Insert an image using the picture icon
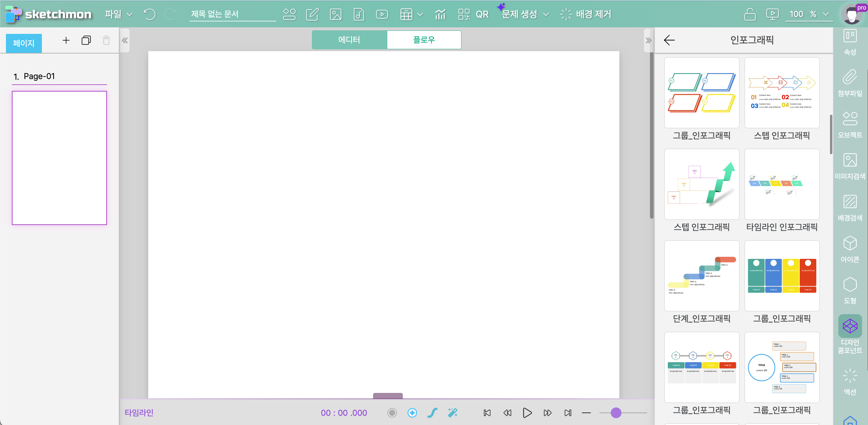The image size is (868, 425). tap(335, 14)
